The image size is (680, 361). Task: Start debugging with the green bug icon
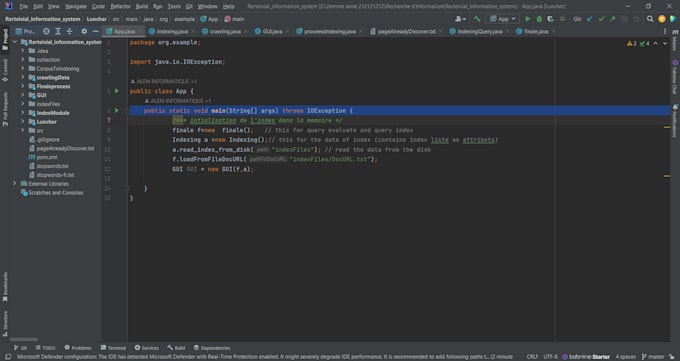point(539,19)
